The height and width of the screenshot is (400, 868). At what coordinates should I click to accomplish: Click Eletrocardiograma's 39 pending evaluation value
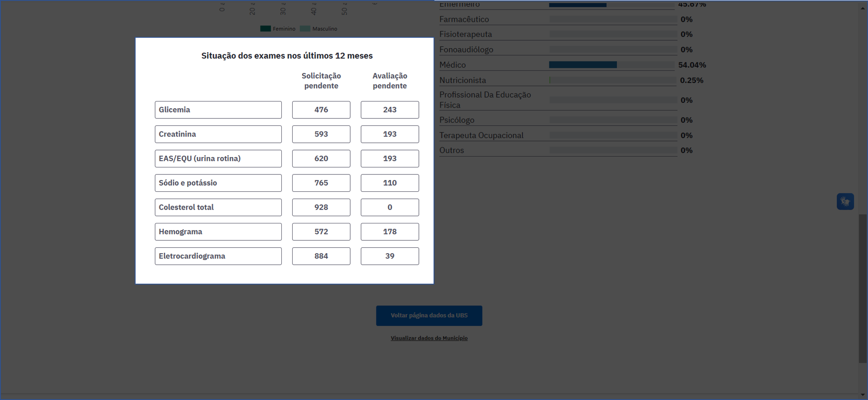[390, 256]
